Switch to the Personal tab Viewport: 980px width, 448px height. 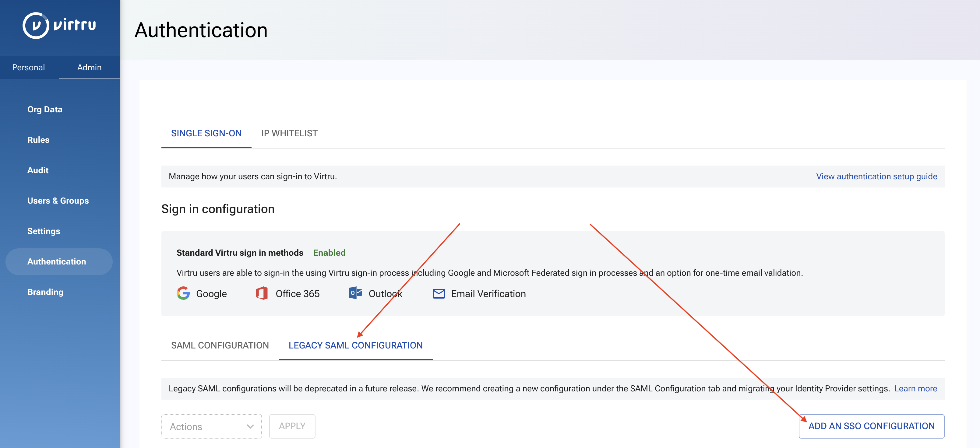point(29,67)
